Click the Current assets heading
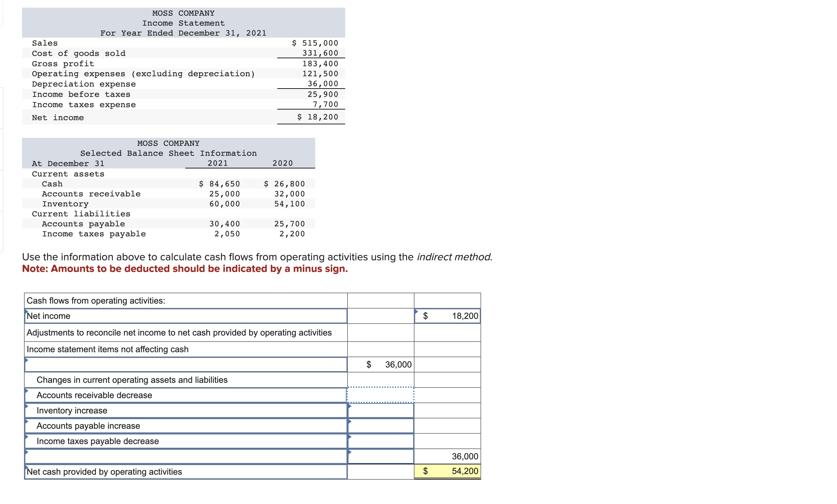 (68, 174)
